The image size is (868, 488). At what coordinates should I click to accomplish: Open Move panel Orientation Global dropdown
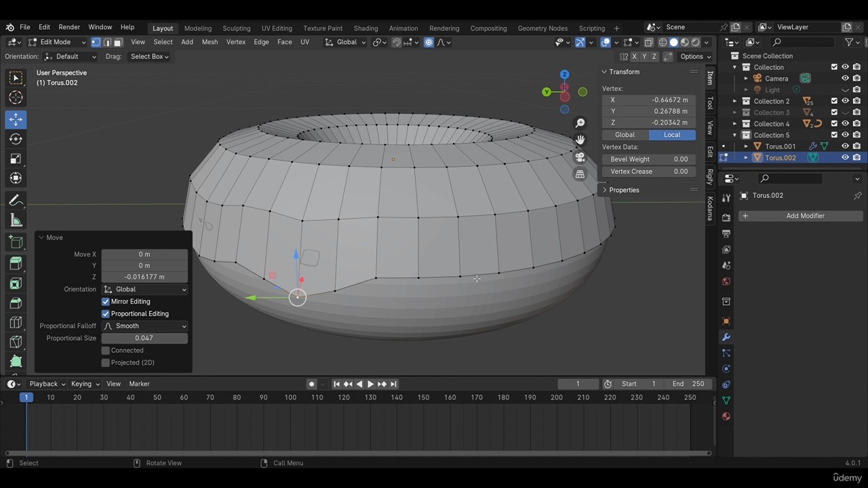coord(144,289)
